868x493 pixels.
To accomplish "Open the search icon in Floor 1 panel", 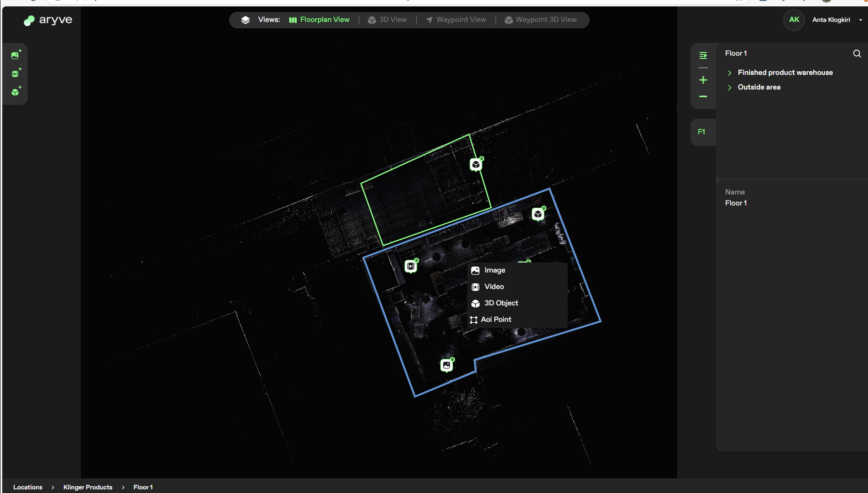I will [x=857, y=54].
